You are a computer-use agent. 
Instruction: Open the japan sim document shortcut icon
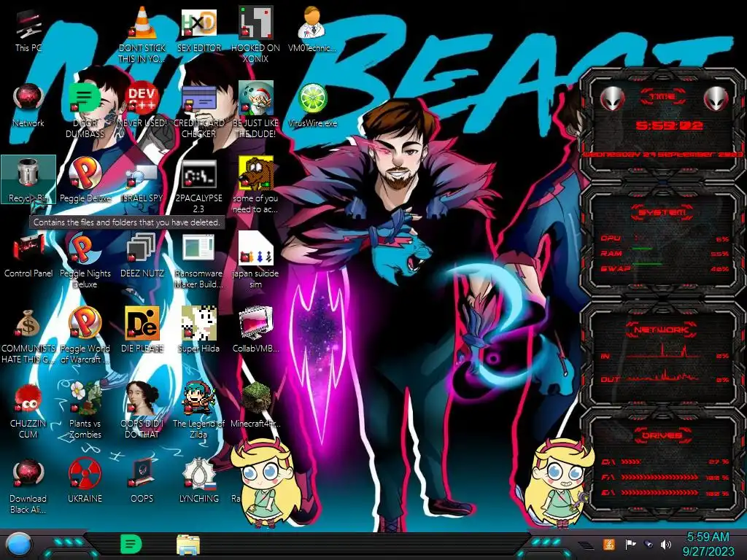(x=255, y=249)
